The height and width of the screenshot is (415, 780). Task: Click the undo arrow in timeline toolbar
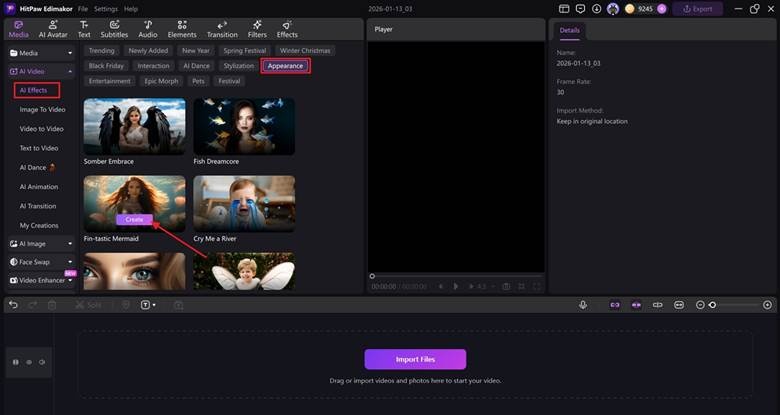tap(14, 304)
